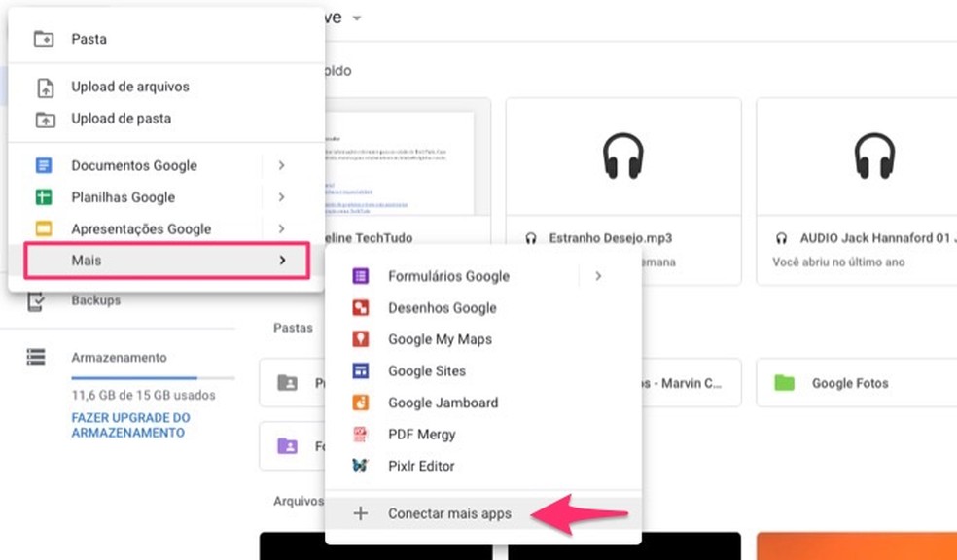Click the green Google Fotos folder icon
This screenshot has width=957, height=560.
pyautogui.click(x=784, y=383)
